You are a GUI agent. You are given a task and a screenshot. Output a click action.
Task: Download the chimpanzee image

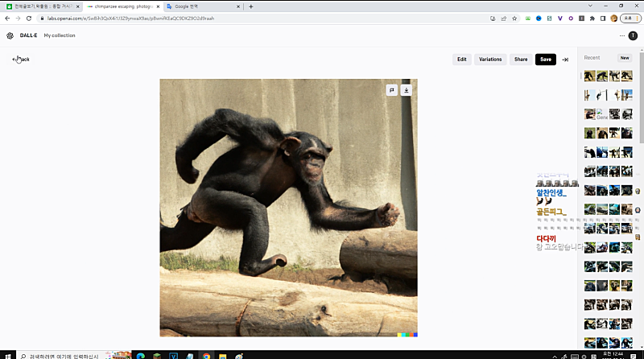pos(406,90)
